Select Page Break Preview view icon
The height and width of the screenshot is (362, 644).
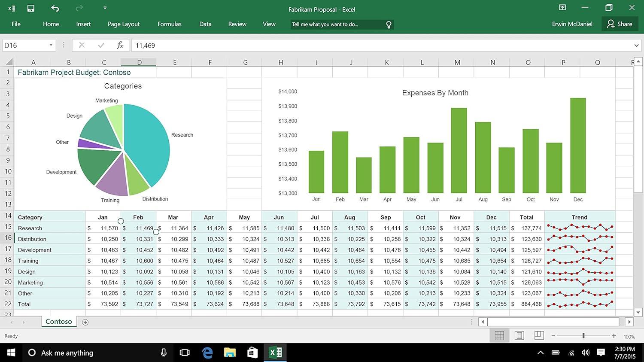tap(539, 335)
